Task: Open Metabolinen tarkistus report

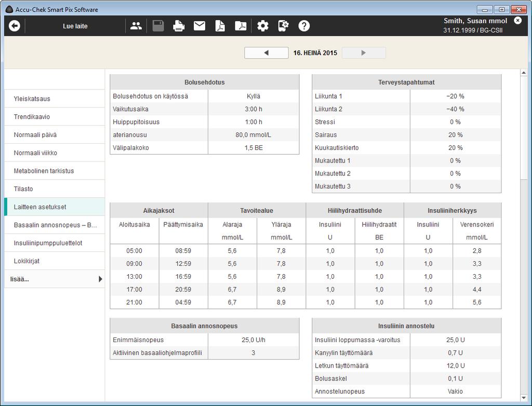Action: (54, 171)
